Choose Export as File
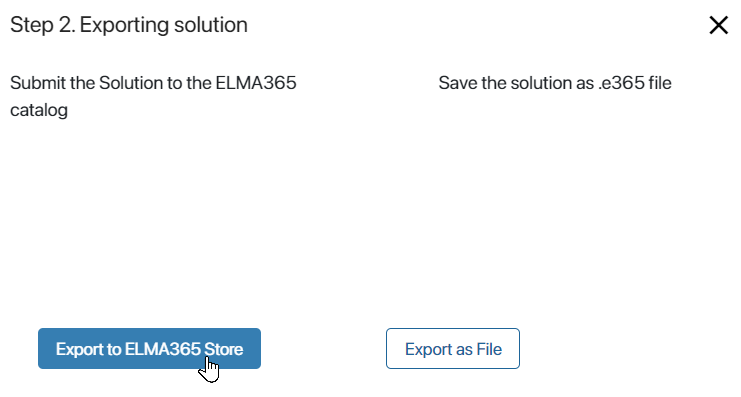This screenshot has width=741, height=397. coord(453,349)
